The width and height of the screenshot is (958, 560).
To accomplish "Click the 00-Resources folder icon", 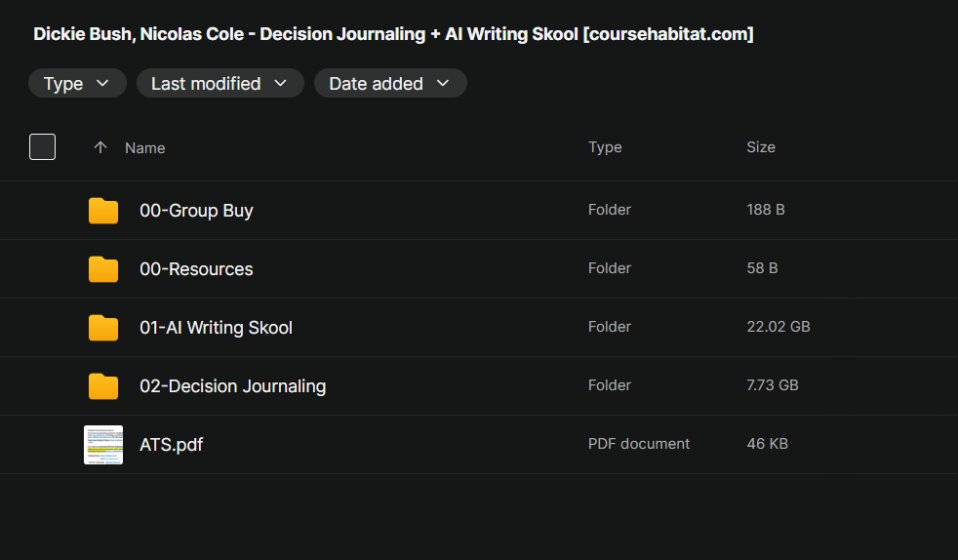I will click(103, 269).
